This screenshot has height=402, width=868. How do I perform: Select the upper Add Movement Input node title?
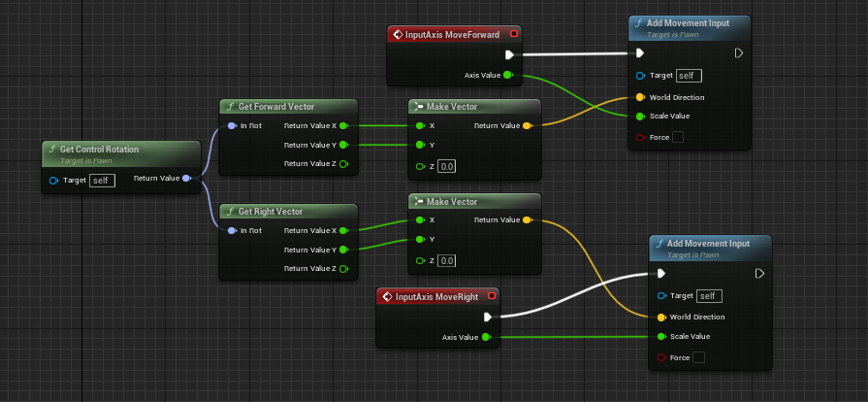[688, 23]
